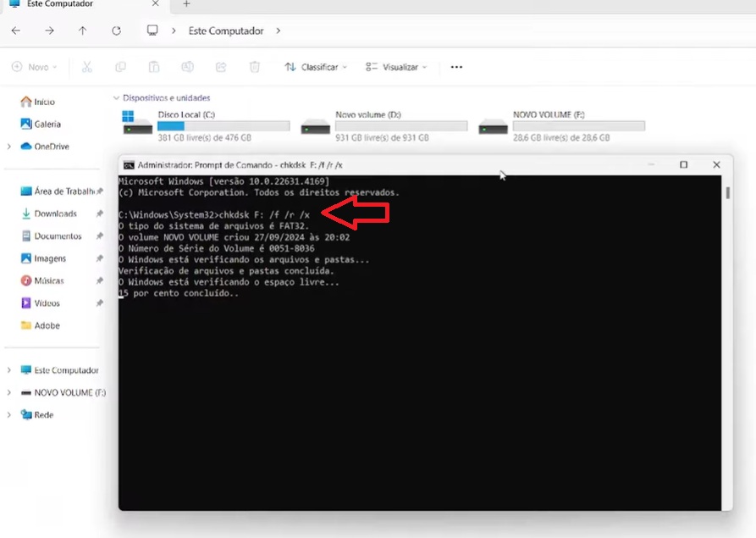Image resolution: width=756 pixels, height=538 pixels.
Task: Open Este Computador via the breadcrumb
Action: point(225,31)
